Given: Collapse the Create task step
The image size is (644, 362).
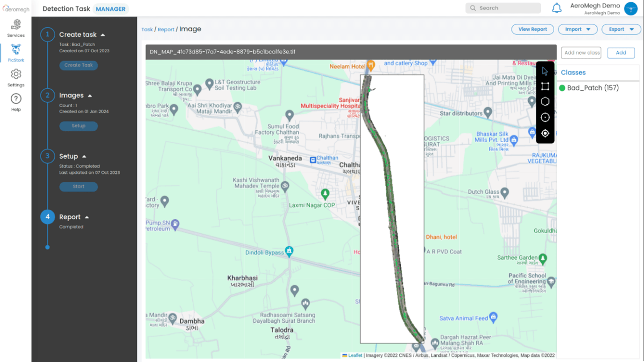Looking at the screenshot, I should tap(103, 35).
